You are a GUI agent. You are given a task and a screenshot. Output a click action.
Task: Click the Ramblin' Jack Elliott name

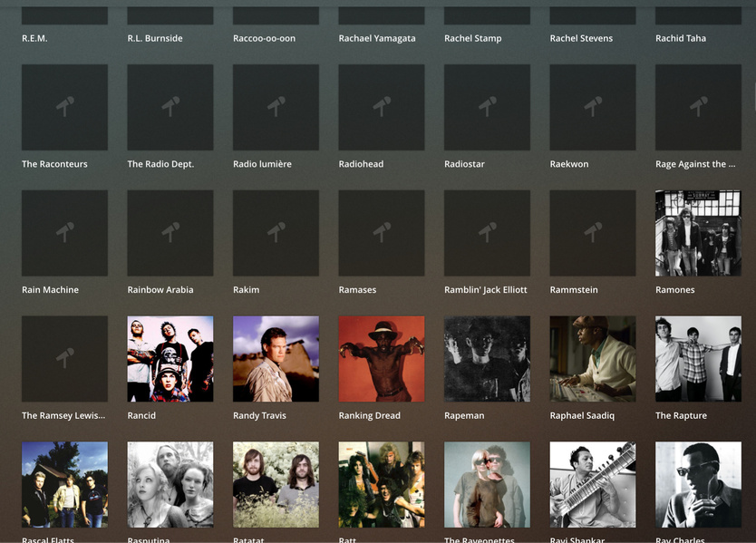click(486, 290)
